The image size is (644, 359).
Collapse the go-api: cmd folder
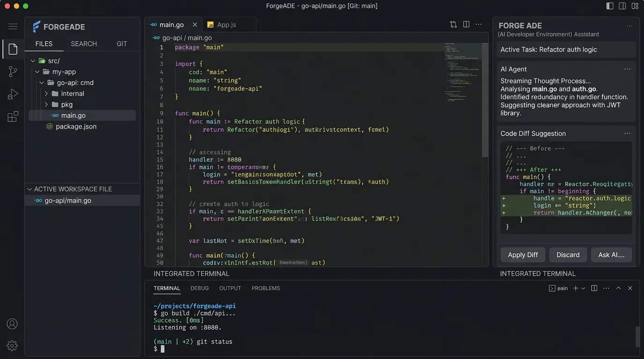(x=42, y=83)
